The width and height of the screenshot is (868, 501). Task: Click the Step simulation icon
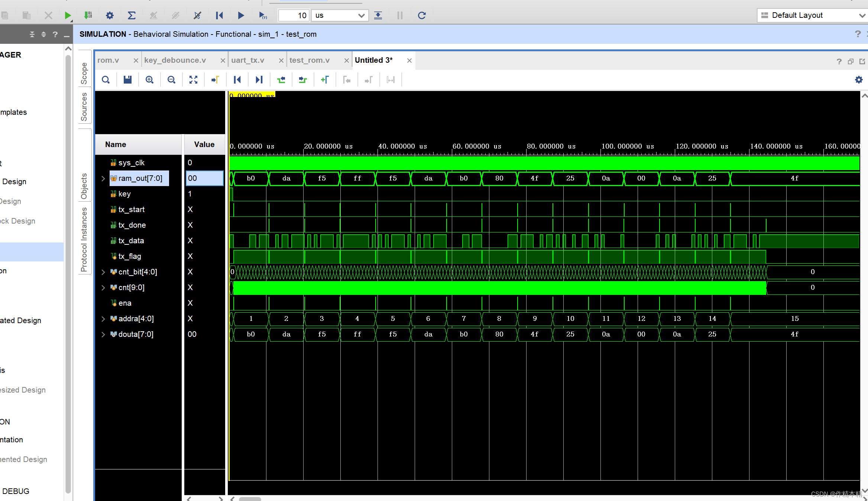pos(378,16)
